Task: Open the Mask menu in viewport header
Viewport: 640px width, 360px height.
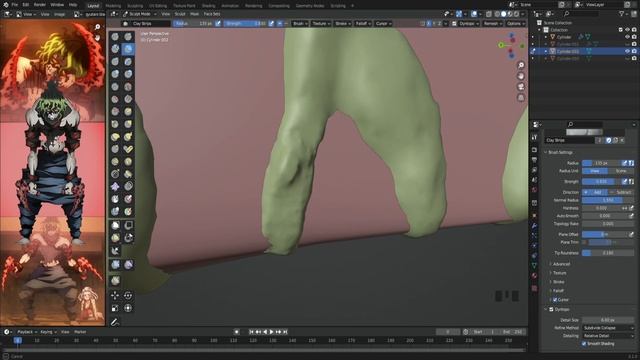Action: click(x=194, y=14)
